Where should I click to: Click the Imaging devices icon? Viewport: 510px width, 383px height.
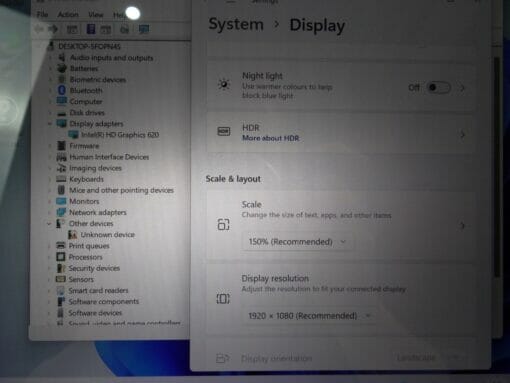point(61,168)
